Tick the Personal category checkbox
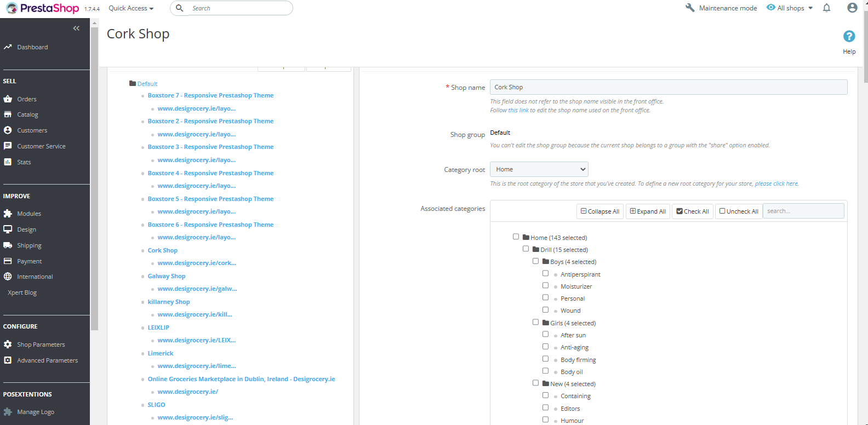This screenshot has width=868, height=425. 545,297
